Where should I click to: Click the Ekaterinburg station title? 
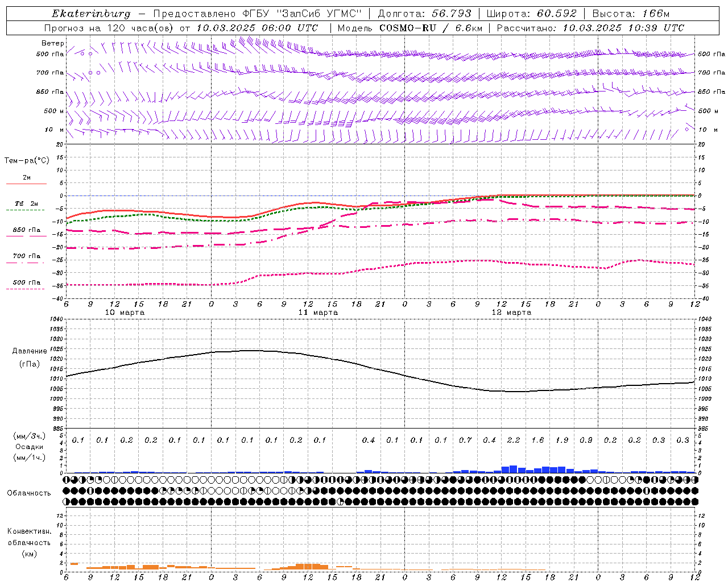(x=91, y=14)
